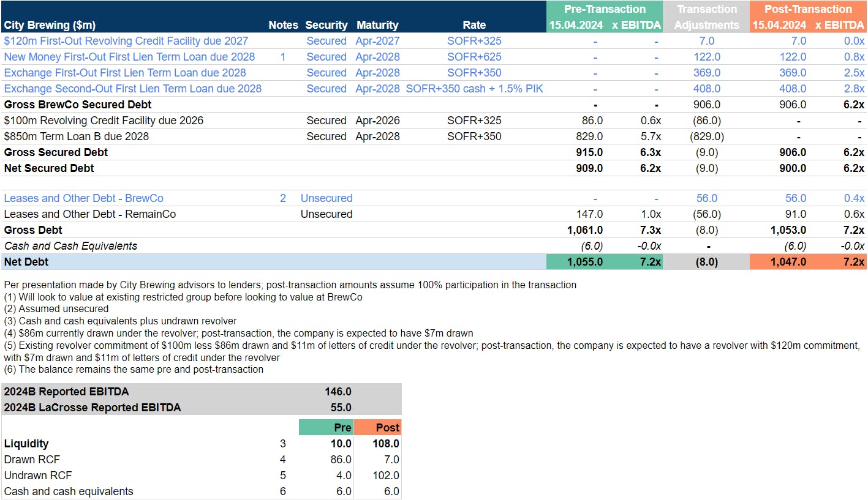868x500 pixels.
Task: Click the "1,047.0" post-transaction net debt value
Action: tap(788, 262)
